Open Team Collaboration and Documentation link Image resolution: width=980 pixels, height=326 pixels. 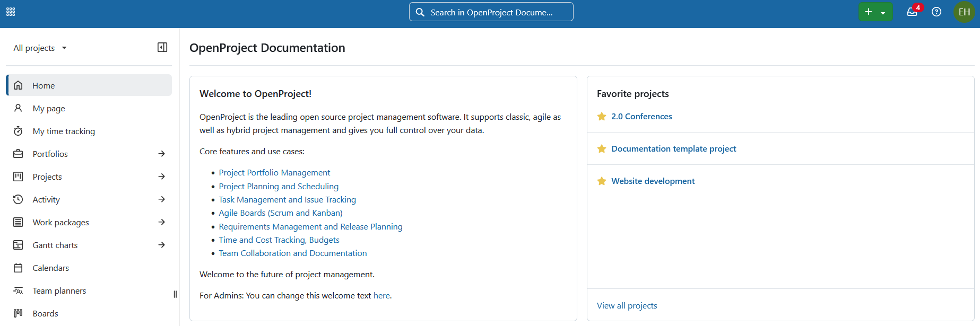click(x=293, y=253)
